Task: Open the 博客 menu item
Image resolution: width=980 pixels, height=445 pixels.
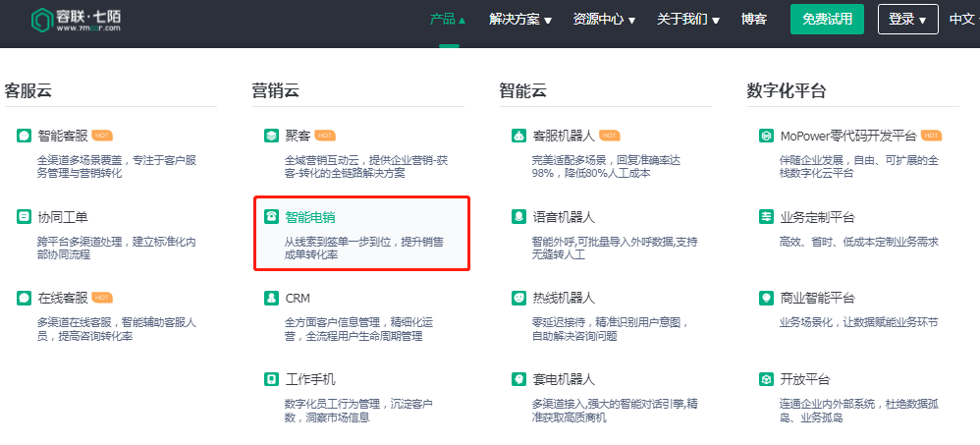Action: pos(754,20)
